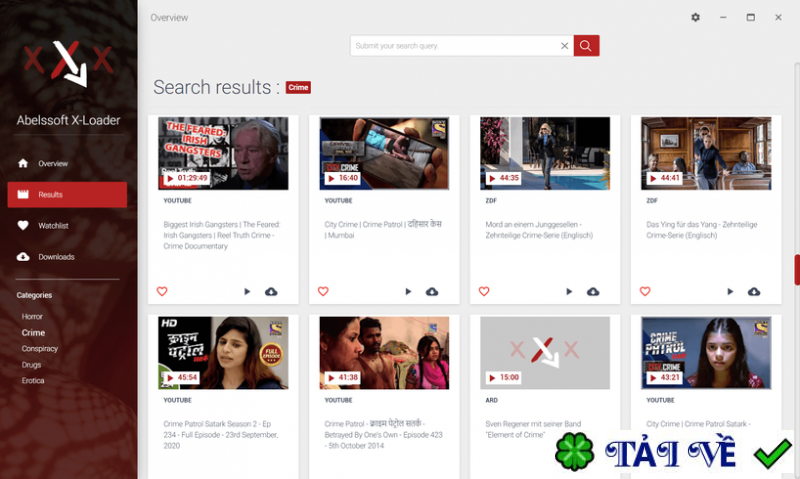Viewport: 800px width, 479px height.
Task: Download Das Ying für das Yang video
Action: coord(754,292)
